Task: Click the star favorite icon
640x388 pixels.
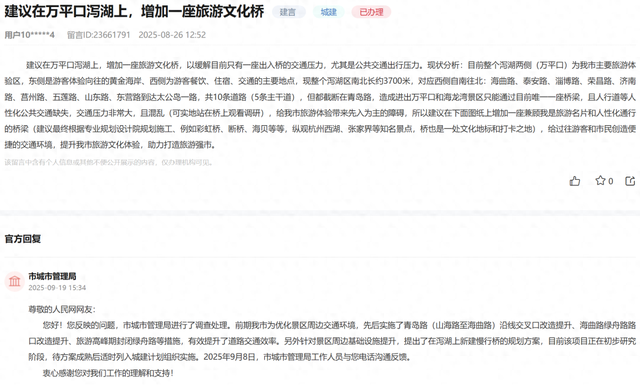Action: 600,180
